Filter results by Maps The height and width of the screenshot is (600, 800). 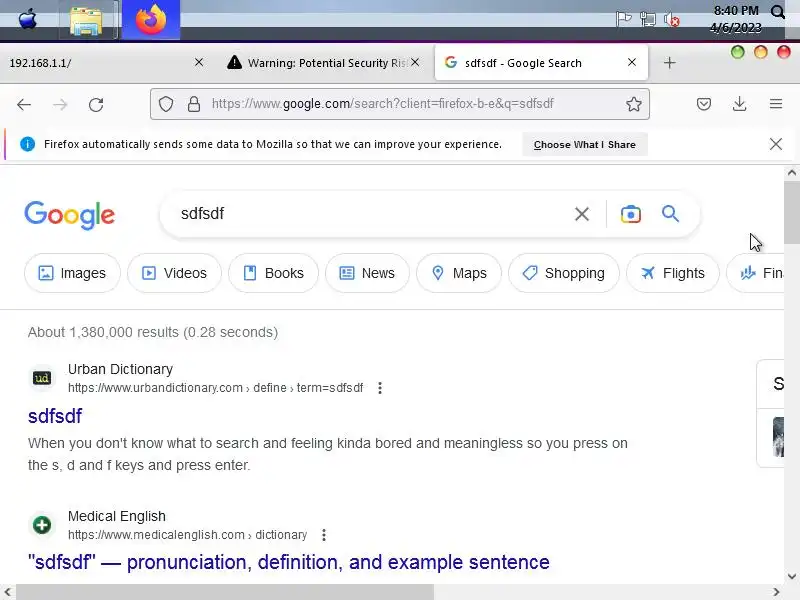point(459,273)
